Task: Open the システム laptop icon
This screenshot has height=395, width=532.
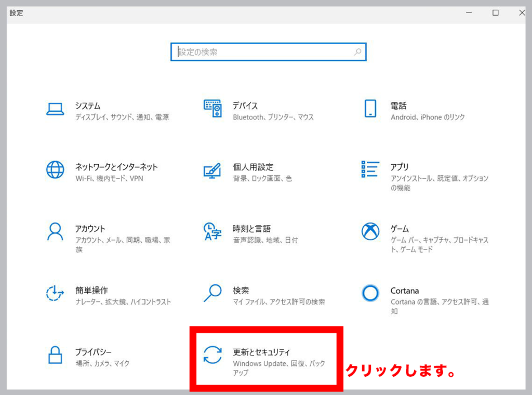Action: pos(55,109)
